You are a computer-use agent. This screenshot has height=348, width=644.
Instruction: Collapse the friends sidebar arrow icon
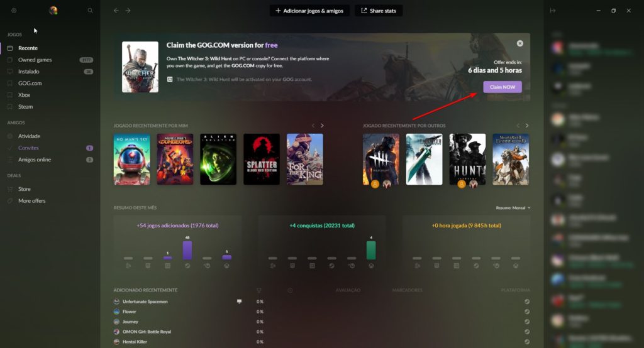pos(553,11)
